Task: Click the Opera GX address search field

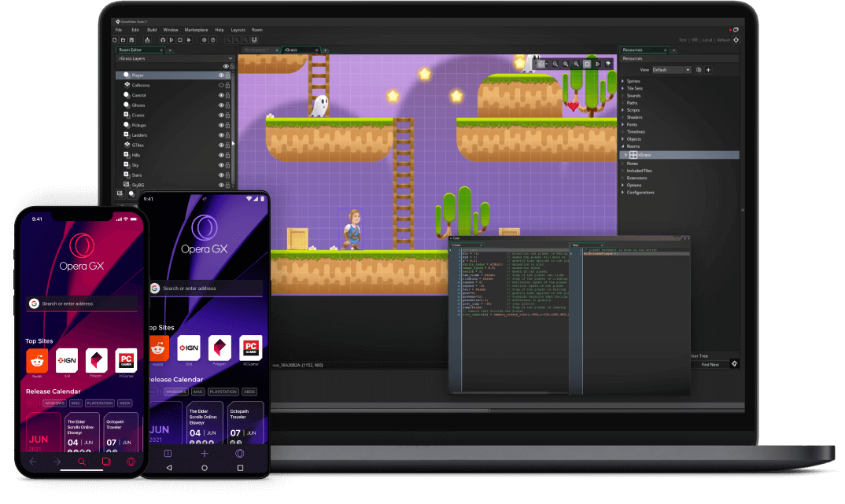Action: tap(81, 303)
